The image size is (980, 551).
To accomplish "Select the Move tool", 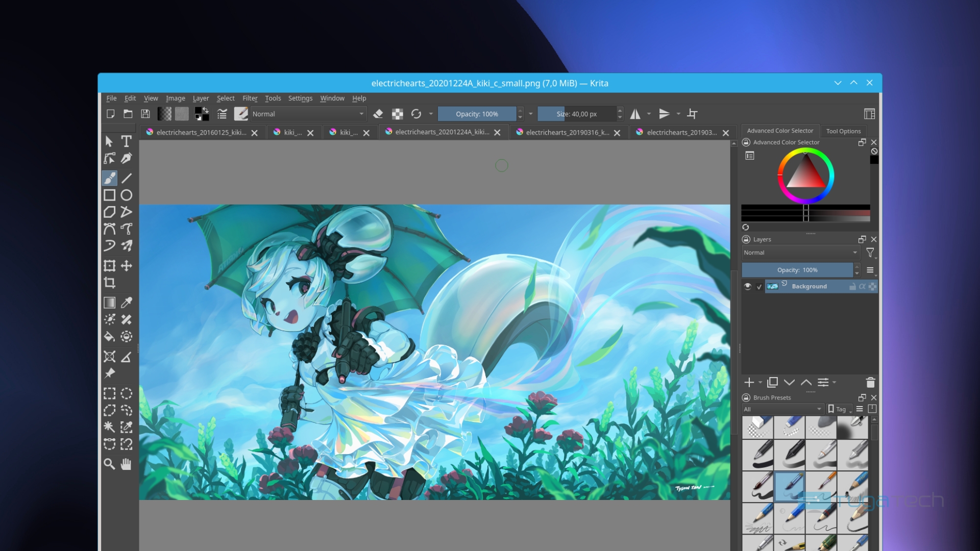I will (126, 266).
